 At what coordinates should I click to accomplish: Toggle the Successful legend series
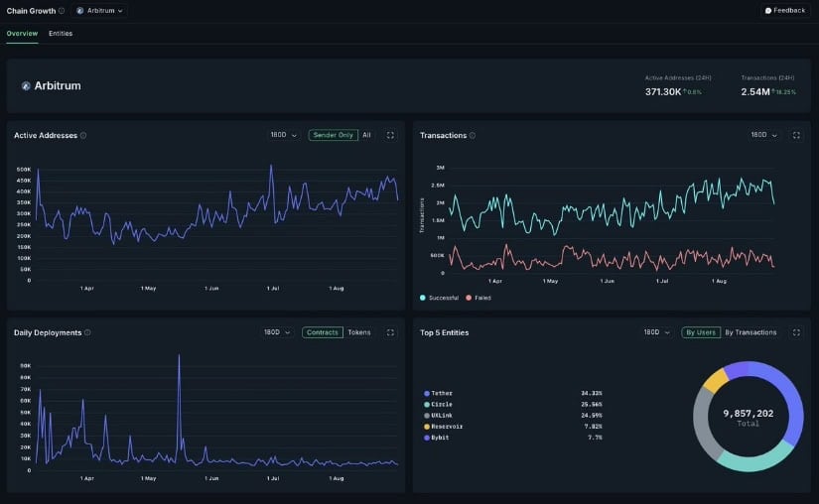(439, 298)
